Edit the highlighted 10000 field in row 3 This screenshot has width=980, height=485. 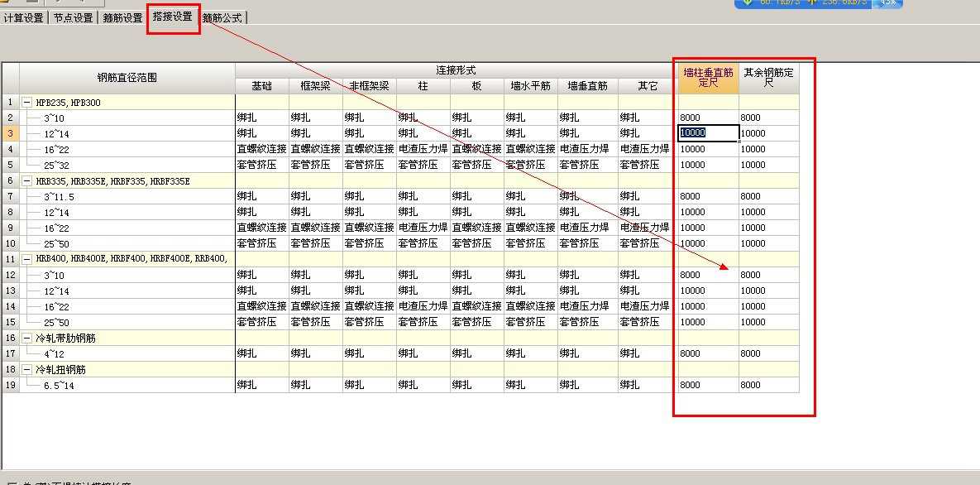709,133
